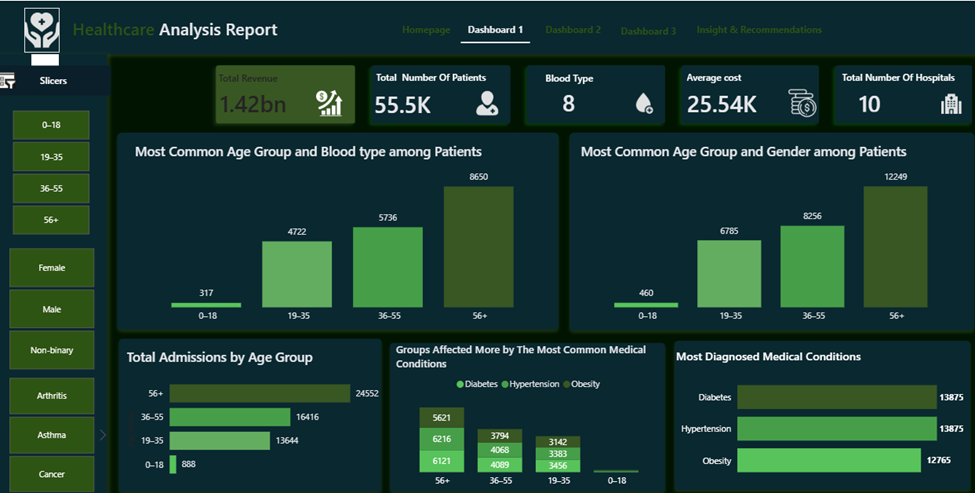Viewport: 975px width, 493px height.
Task: Click the 56+ admissions bar 24552
Action: pos(260,394)
